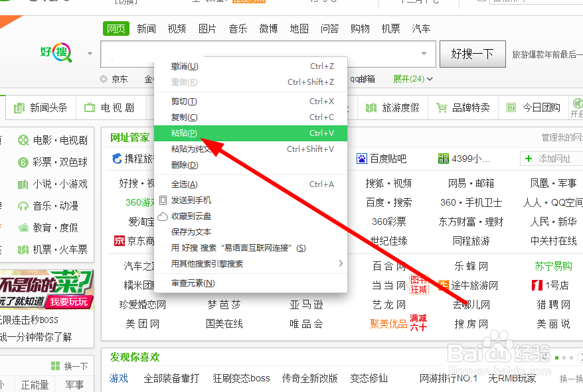The image size is (583, 392).
Task: Open the 360彩票 link
Action: pos(389,222)
